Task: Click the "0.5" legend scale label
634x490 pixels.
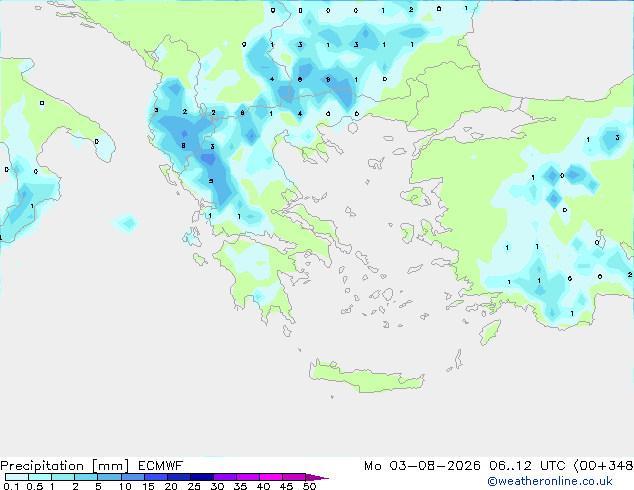Action: (x=34, y=486)
